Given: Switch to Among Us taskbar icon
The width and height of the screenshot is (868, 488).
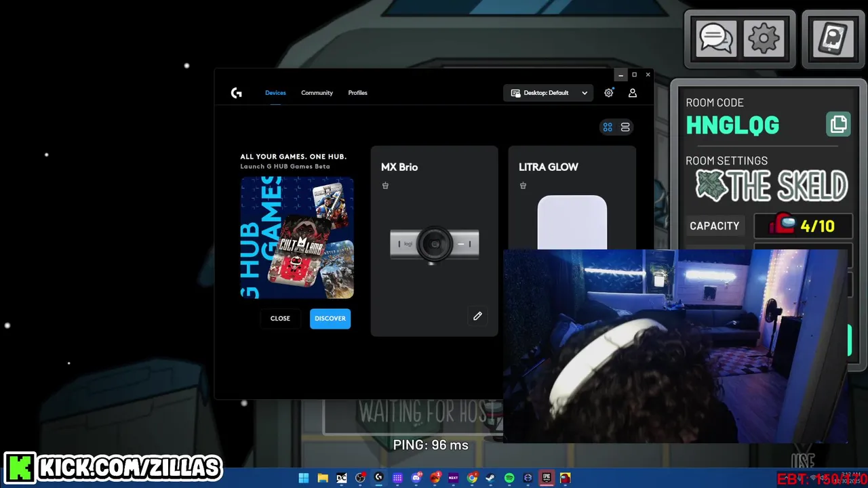Looking at the screenshot, I should (565, 478).
